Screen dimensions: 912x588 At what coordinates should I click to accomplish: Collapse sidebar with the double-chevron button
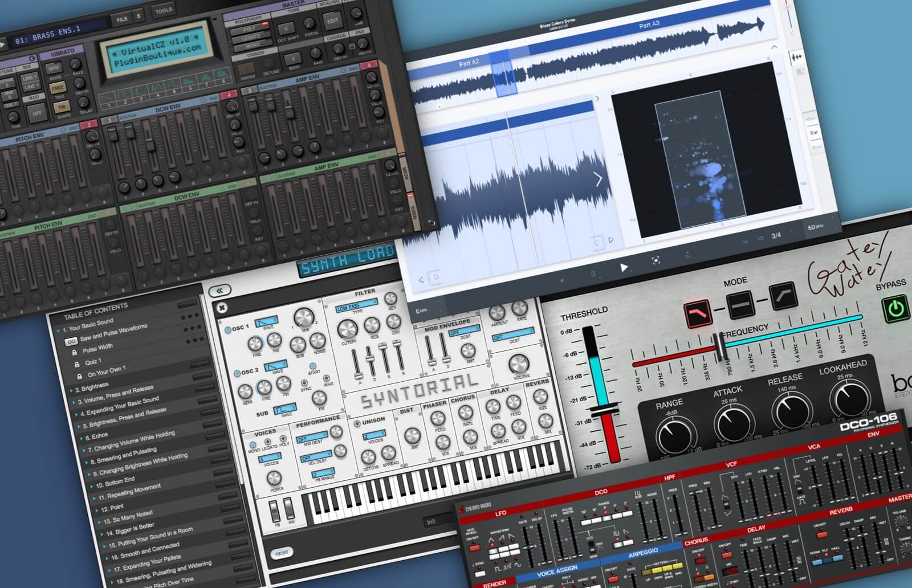point(219,291)
